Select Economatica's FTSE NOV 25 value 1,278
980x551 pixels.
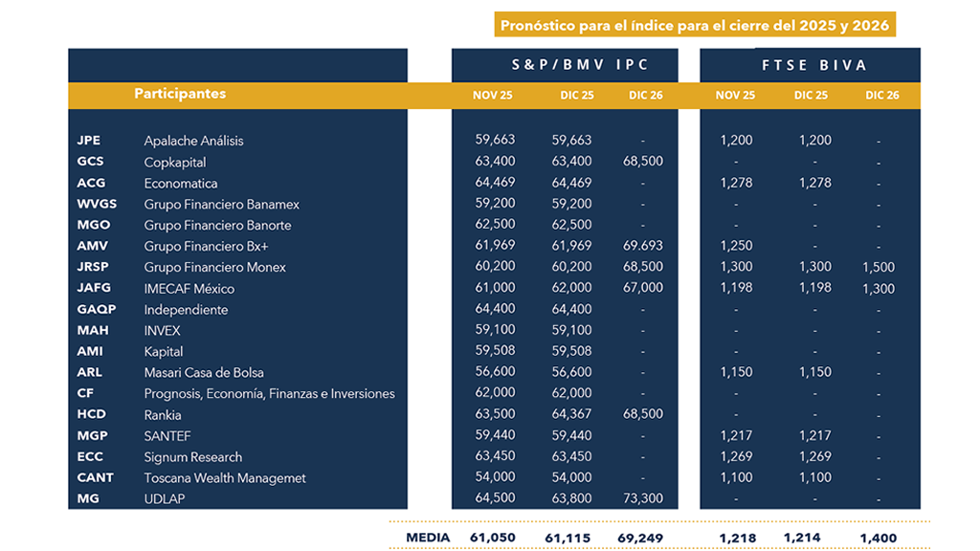pos(735,183)
